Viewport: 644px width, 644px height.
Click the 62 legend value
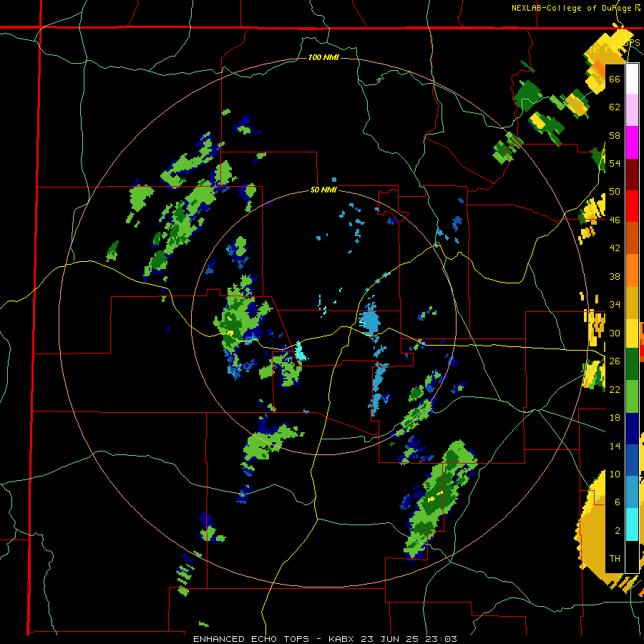[615, 107]
